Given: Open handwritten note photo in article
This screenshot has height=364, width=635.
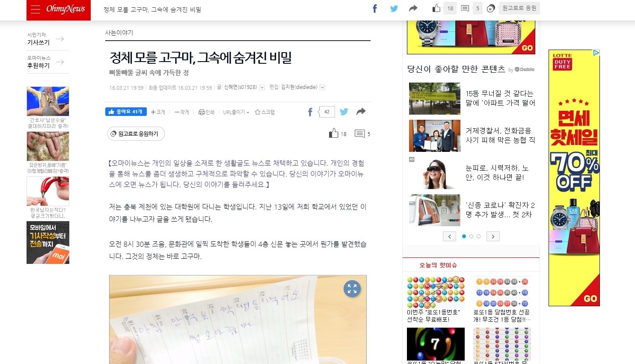Looking at the screenshot, I should click(238, 320).
